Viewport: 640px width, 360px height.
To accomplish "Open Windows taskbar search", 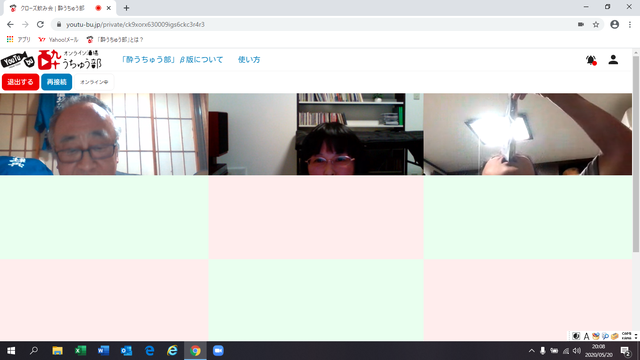I will [34, 351].
